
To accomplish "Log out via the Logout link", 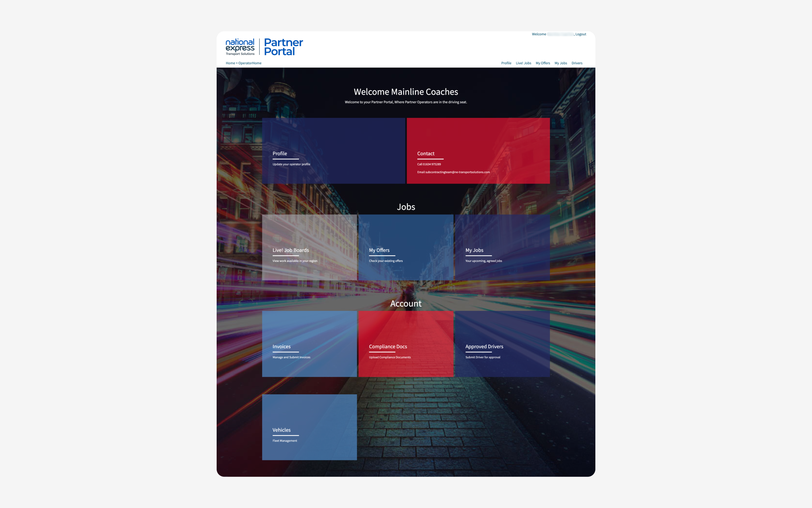I will click(x=580, y=34).
